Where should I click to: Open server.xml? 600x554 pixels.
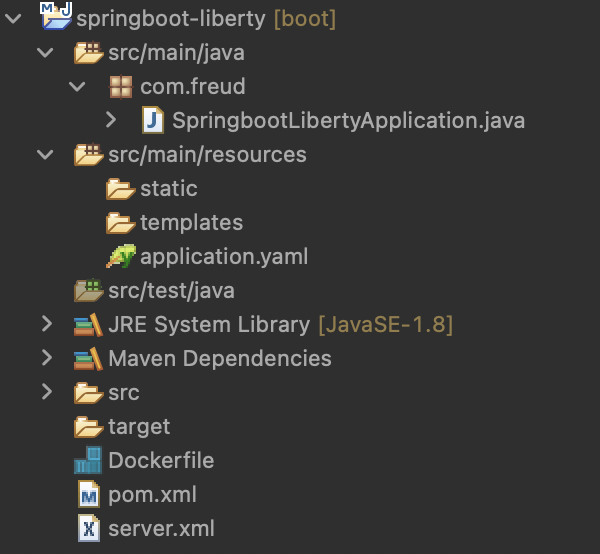(161, 529)
